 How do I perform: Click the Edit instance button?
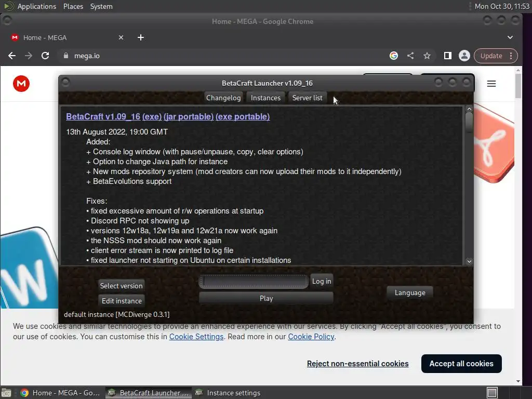coord(122,301)
